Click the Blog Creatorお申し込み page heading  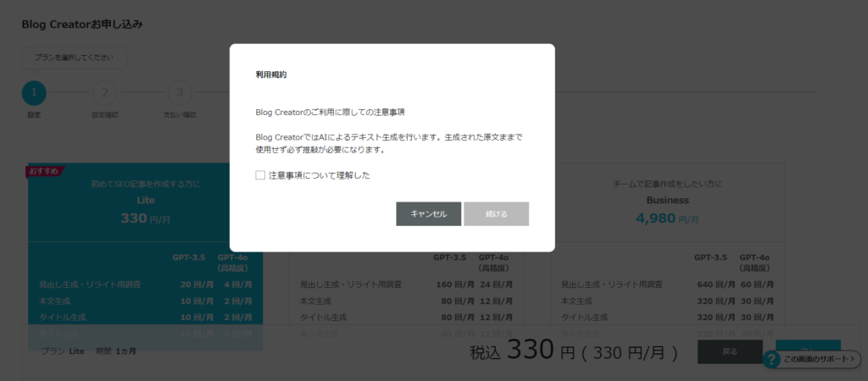click(82, 24)
